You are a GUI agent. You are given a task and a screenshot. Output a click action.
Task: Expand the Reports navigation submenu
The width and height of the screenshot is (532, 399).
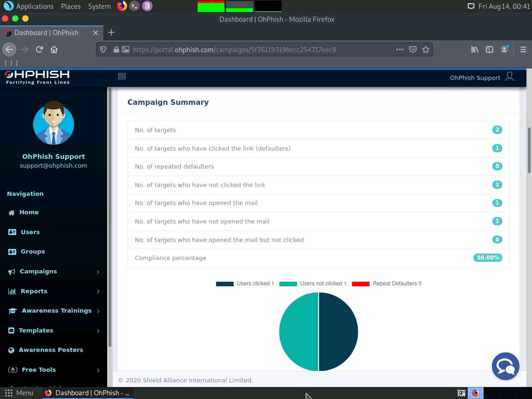(54, 291)
